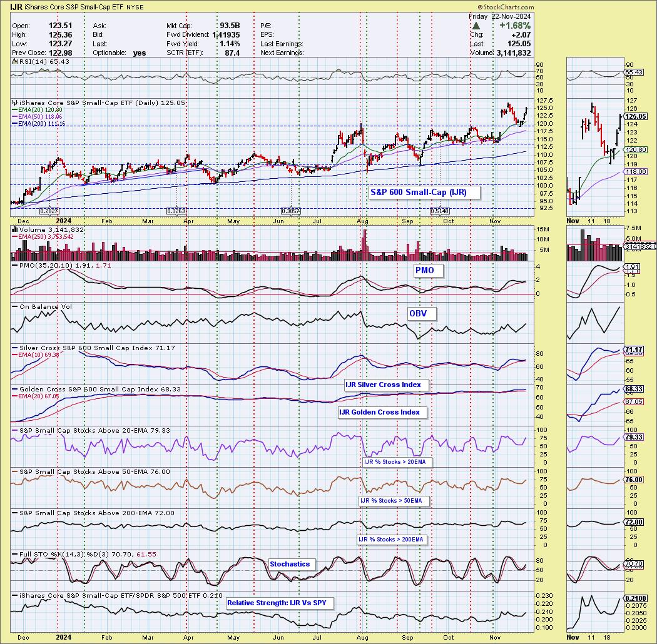Click the dividend marker 0.3857
The height and width of the screenshot is (644, 657).
[291, 211]
